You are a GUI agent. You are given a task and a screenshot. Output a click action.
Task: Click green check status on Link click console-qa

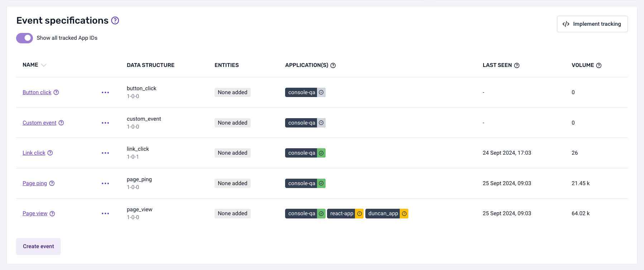tap(321, 153)
